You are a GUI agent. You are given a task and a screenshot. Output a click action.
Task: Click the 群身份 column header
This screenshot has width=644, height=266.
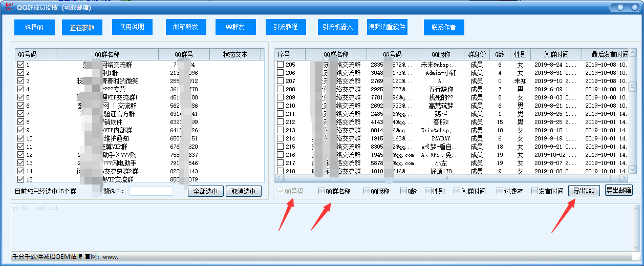click(x=477, y=54)
